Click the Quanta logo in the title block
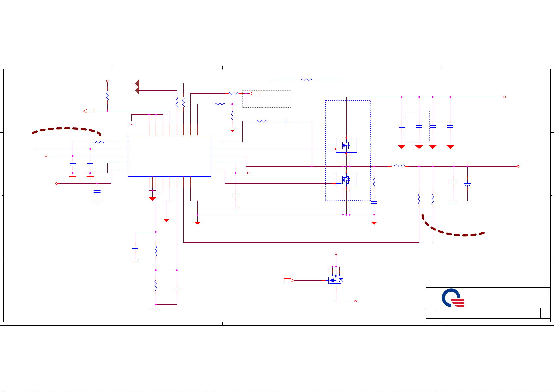The width and height of the screenshot is (555, 392). [x=453, y=298]
